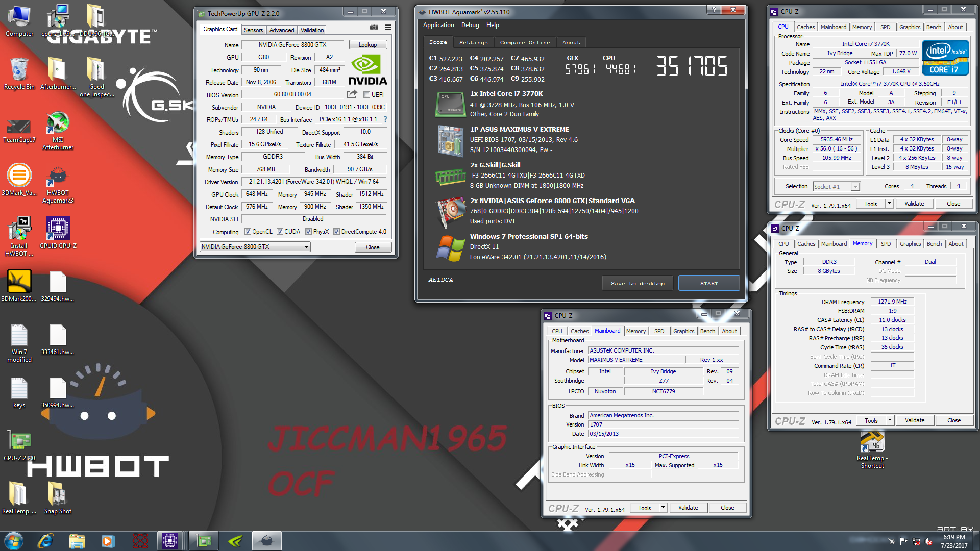Image resolution: width=980 pixels, height=551 pixels.
Task: Click the Intel Core i7 logo in CPU-Z
Action: click(x=945, y=58)
